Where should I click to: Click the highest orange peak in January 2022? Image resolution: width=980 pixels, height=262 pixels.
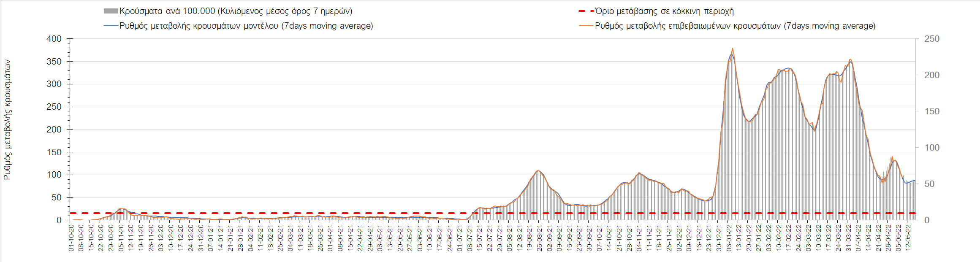(x=733, y=49)
